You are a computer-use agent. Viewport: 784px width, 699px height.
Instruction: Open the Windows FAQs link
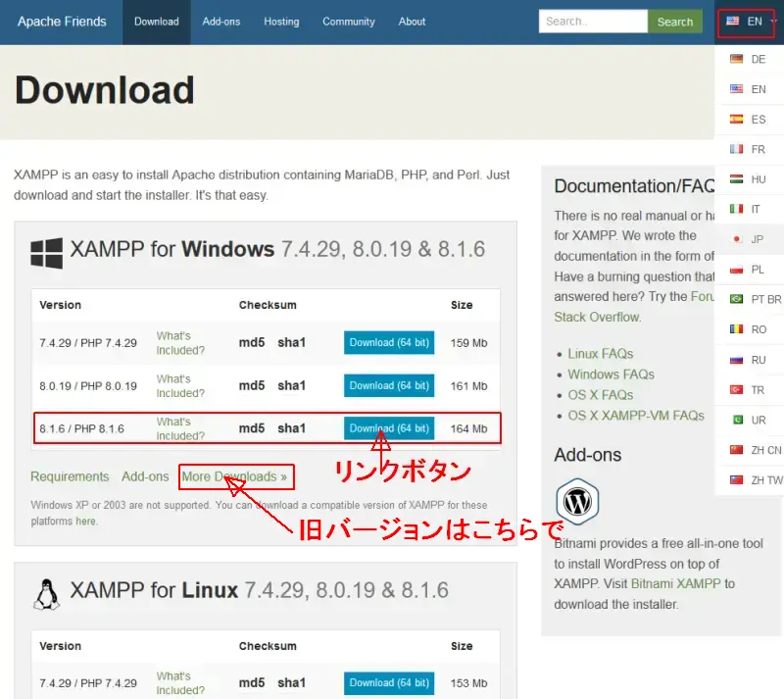click(x=611, y=374)
